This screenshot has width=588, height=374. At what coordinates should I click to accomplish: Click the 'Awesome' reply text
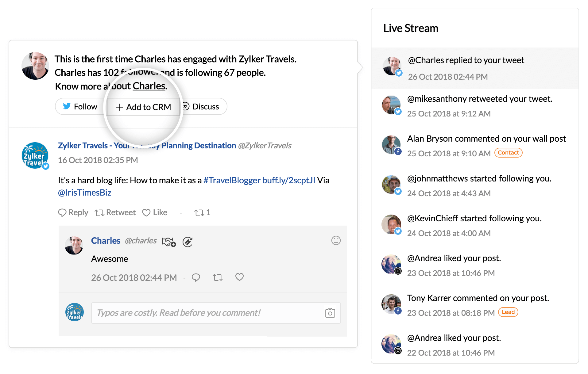point(110,259)
